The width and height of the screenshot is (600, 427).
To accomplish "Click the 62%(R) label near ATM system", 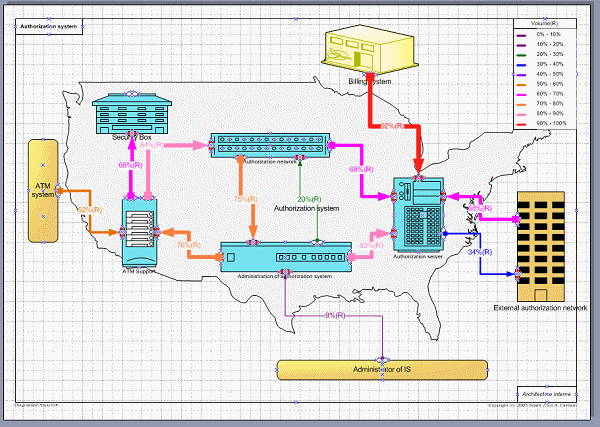I will [x=90, y=210].
